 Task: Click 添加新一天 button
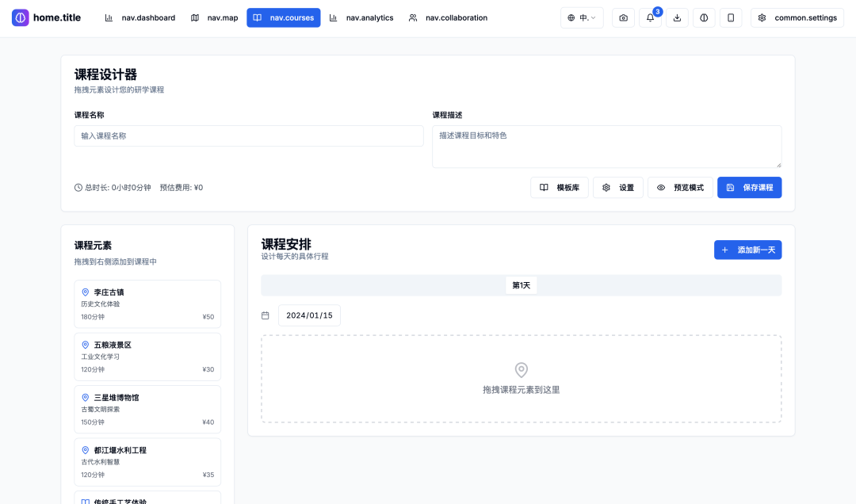tap(747, 250)
